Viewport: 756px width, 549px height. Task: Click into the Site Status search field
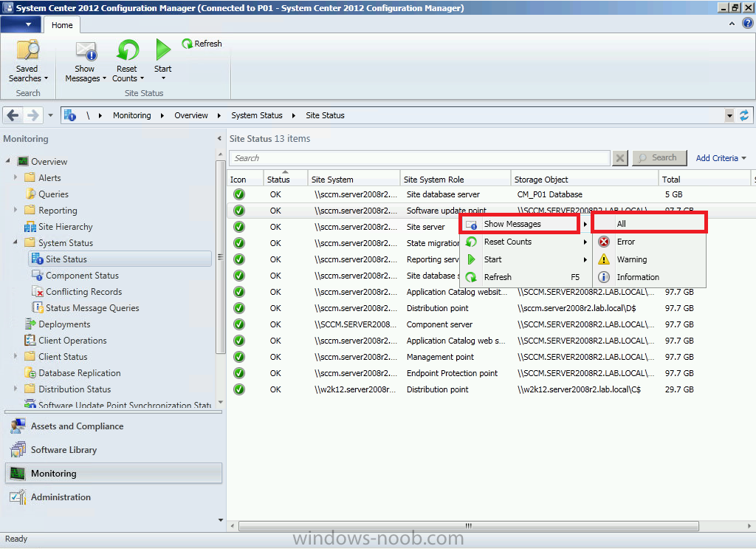tap(419, 158)
